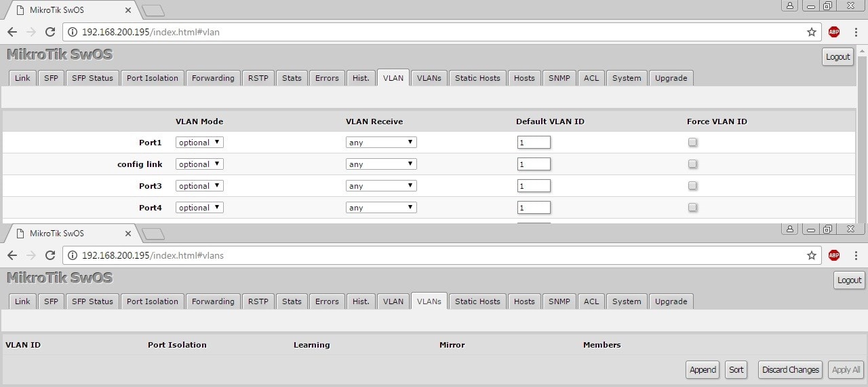This screenshot has width=868, height=387.
Task: Enable Force VLAN ID for Port1
Action: 692,143
